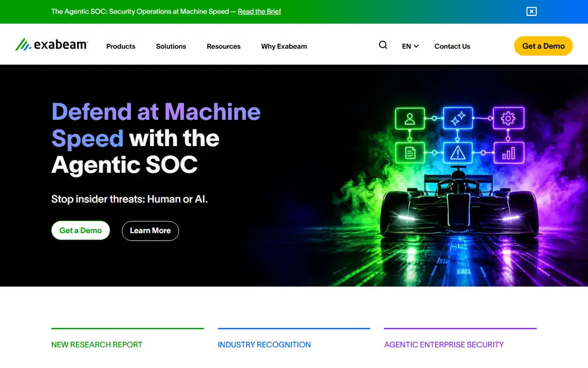Image resolution: width=588 pixels, height=368 pixels.
Task: Click the NEW RESEARCH REPORT heading
Action: coord(97,344)
